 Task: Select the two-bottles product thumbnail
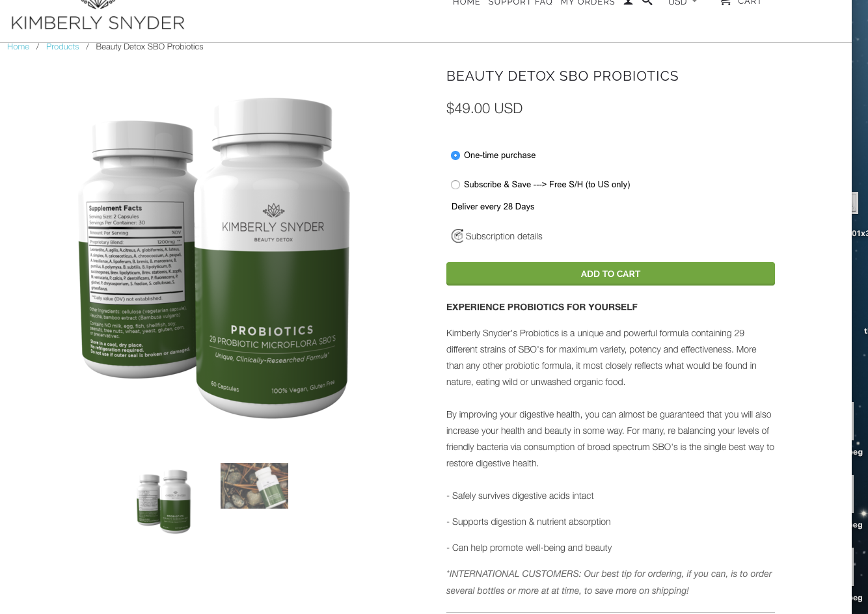(163, 501)
